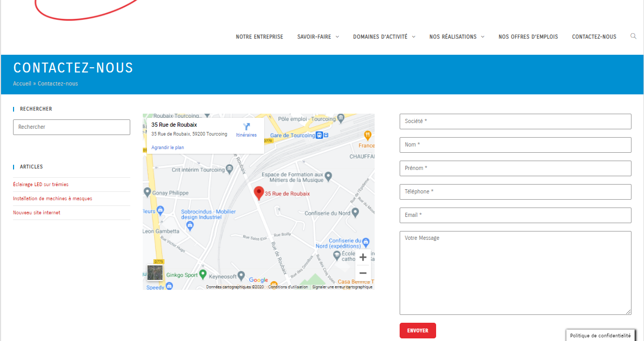Switch to satellite view thumbnail on map

155,273
